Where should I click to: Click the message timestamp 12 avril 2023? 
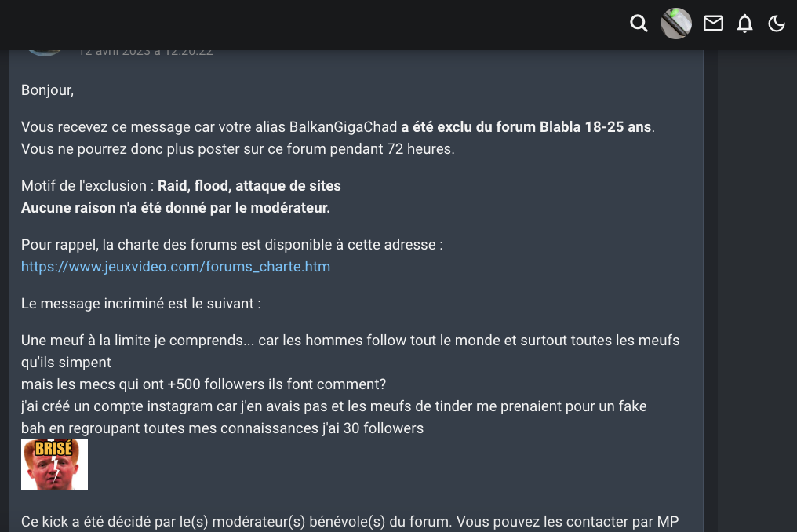point(145,52)
